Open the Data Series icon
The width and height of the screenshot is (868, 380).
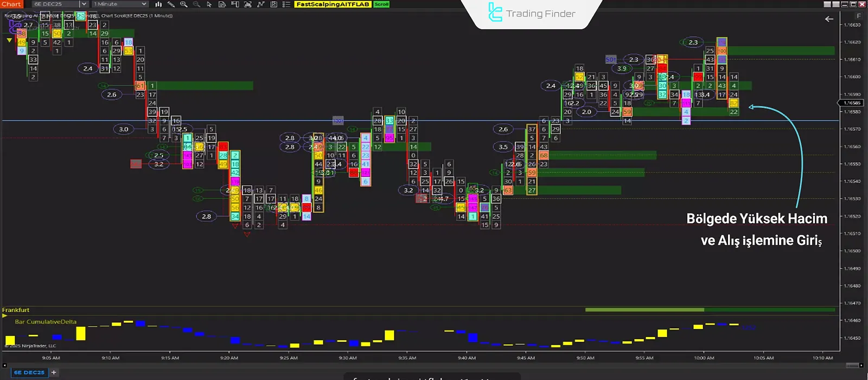pos(222,4)
